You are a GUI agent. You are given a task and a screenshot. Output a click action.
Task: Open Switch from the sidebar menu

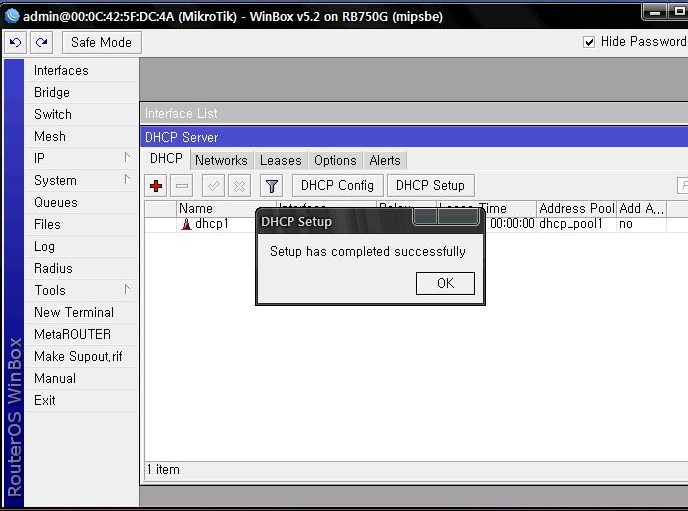tap(82, 114)
